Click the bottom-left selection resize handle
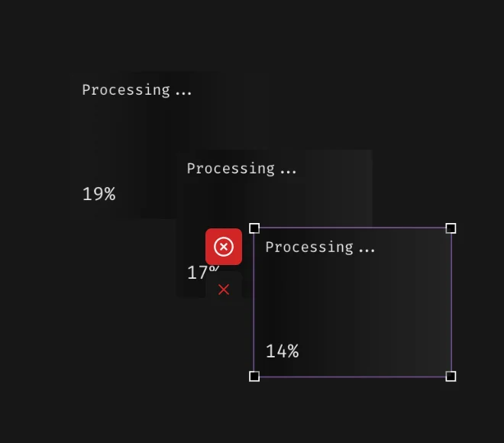Image resolution: width=504 pixels, height=443 pixels. point(254,376)
